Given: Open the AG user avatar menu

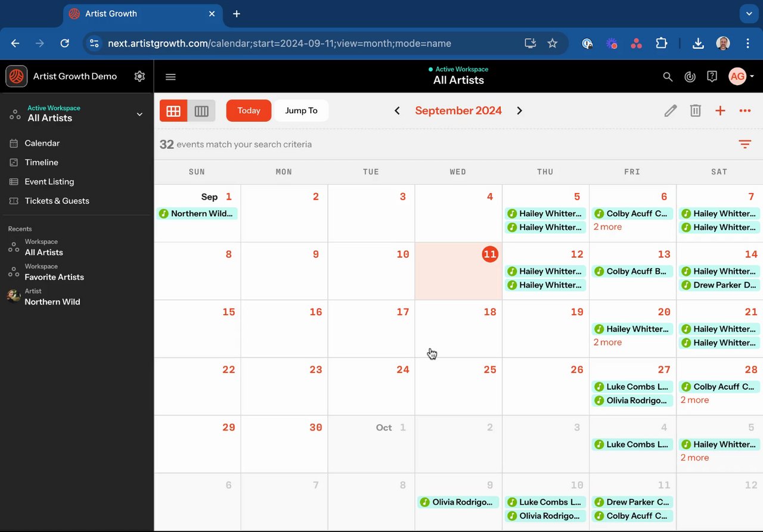Looking at the screenshot, I should 741,76.
